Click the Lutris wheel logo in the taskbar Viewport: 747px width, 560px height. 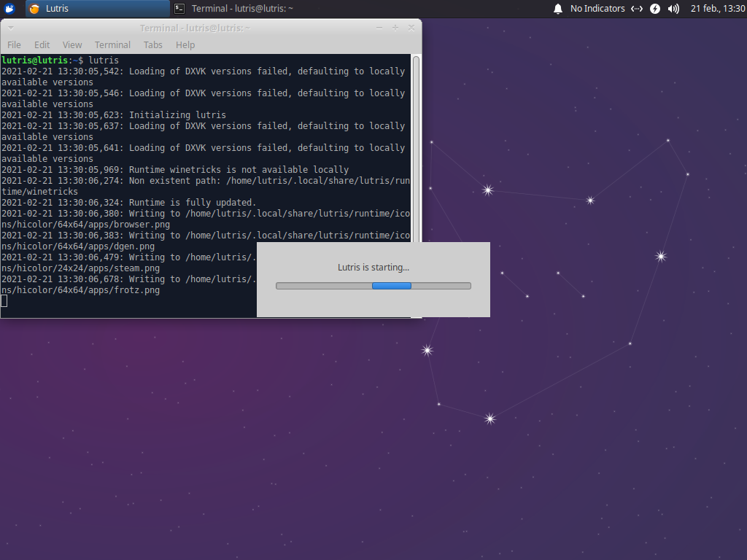(x=34, y=9)
